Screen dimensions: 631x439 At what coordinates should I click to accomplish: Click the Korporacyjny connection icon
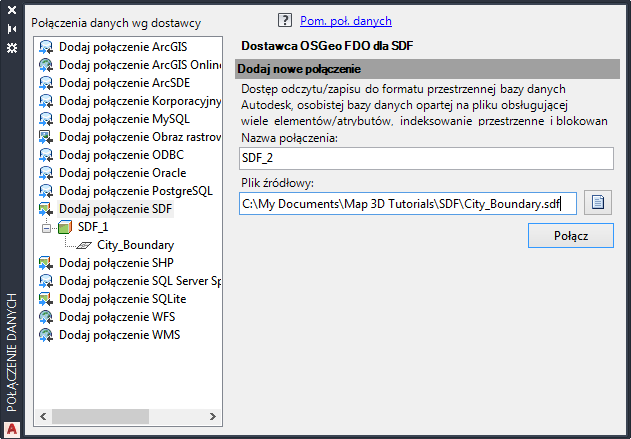pos(46,101)
